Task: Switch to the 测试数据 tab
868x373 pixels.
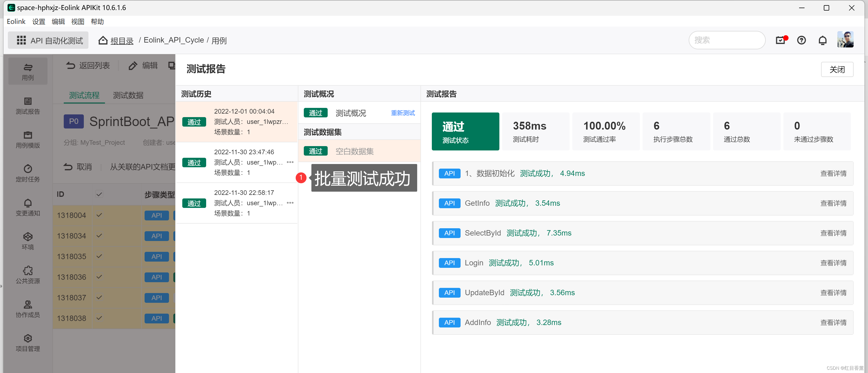Action: pos(128,95)
